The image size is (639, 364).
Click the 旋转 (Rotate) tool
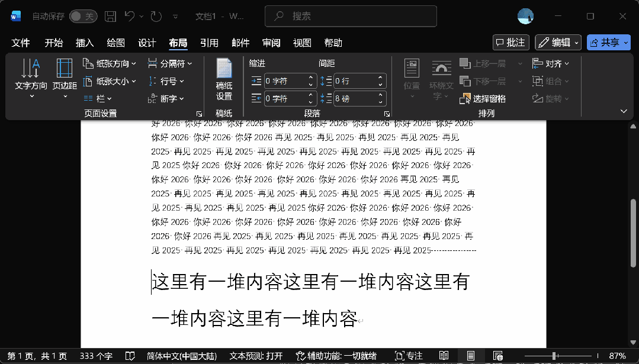[x=551, y=98]
